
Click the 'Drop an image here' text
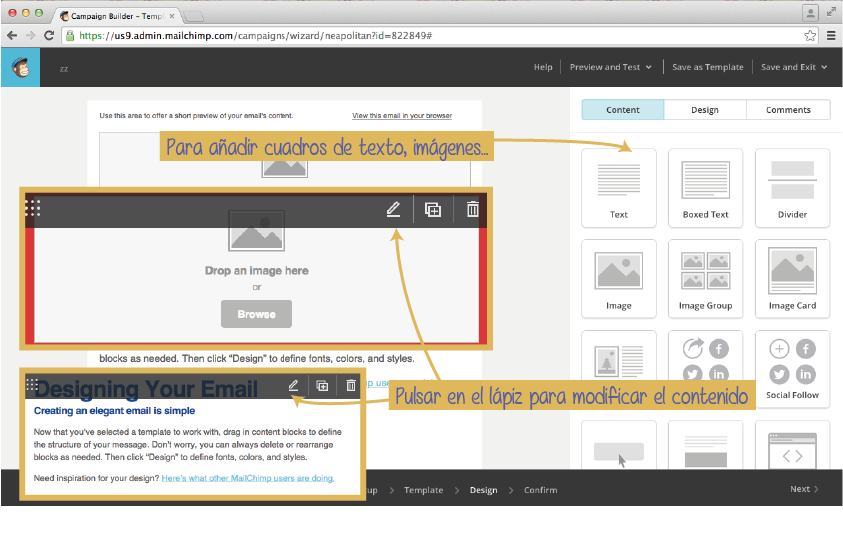point(256,270)
